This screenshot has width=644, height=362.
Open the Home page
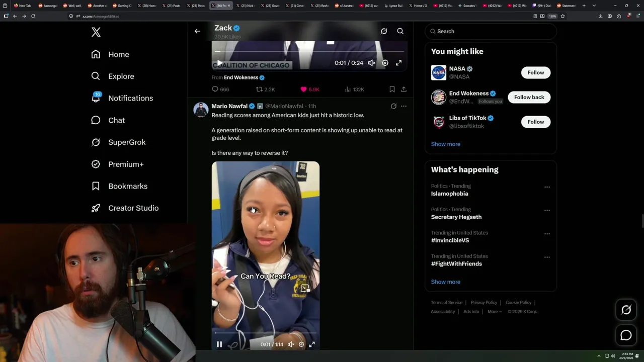(x=110, y=54)
